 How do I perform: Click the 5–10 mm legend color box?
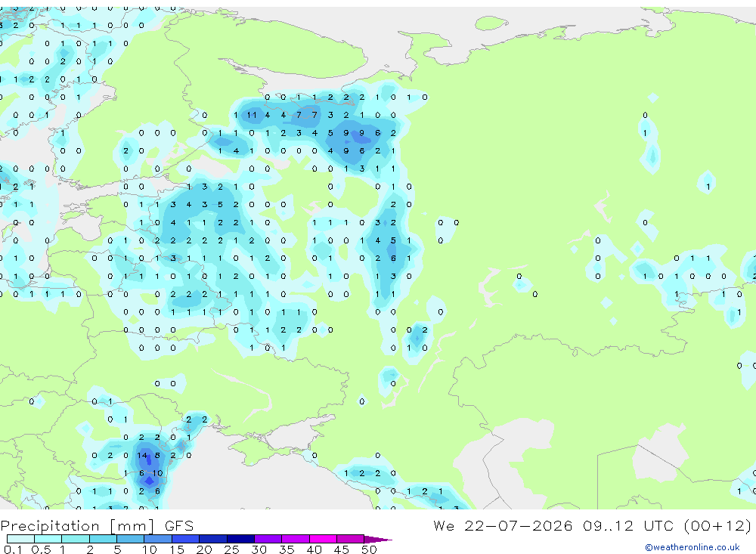click(131, 539)
